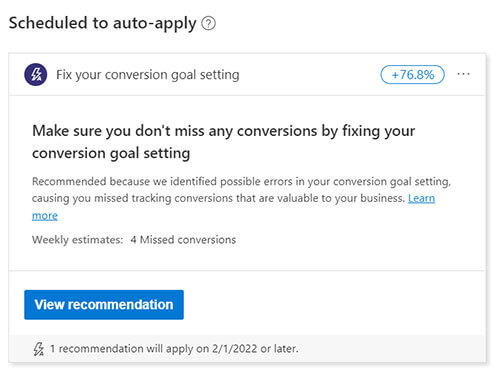Open the three-dot more options menu
500x371 pixels.
463,74
